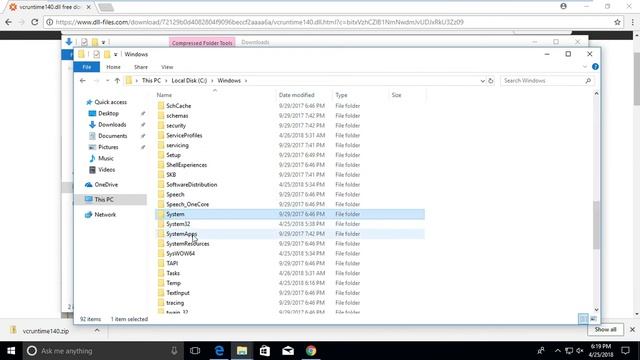Image resolution: width=640 pixels, height=360 pixels.
Task: Select the security folder
Action: [x=176, y=125]
